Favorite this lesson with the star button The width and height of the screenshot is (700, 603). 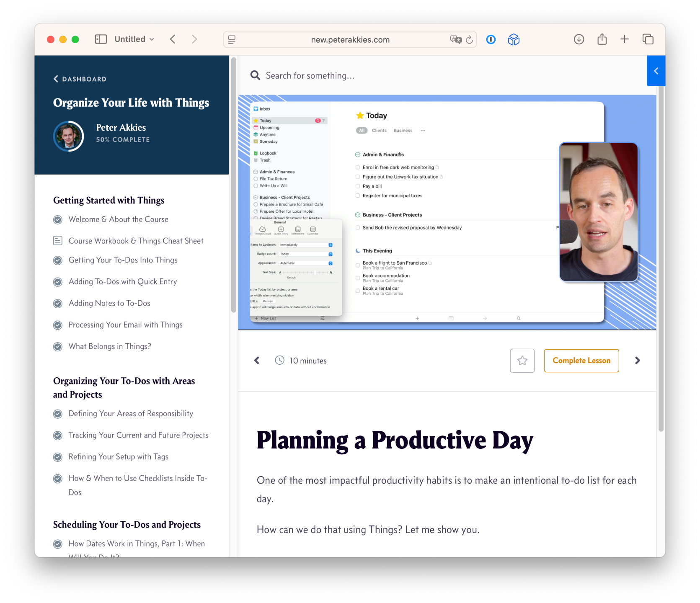coord(522,361)
